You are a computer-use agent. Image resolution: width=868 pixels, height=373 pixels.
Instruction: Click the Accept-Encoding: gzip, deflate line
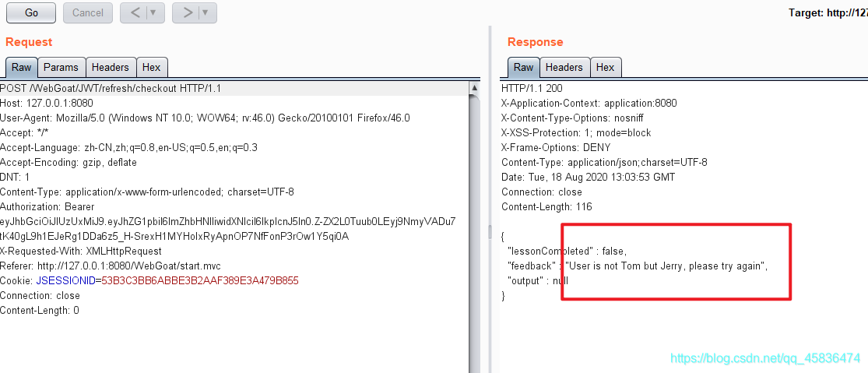coord(68,163)
